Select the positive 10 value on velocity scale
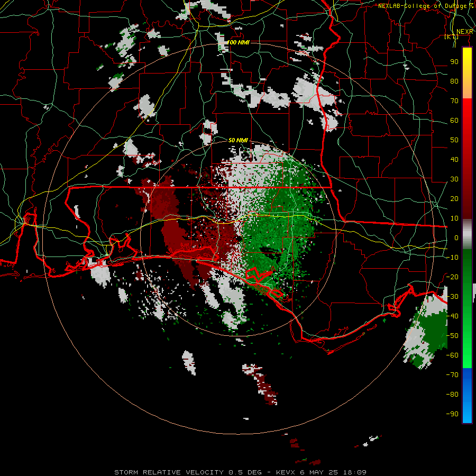 click(454, 218)
